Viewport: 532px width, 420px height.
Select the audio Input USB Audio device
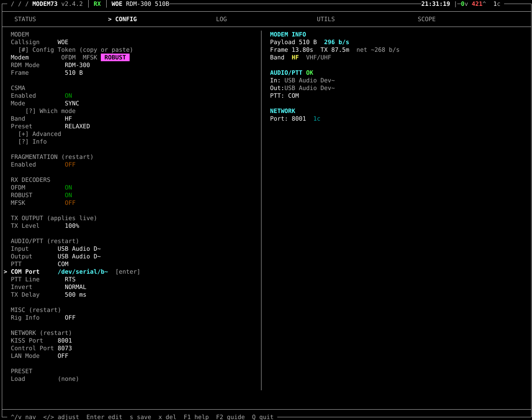coord(79,249)
